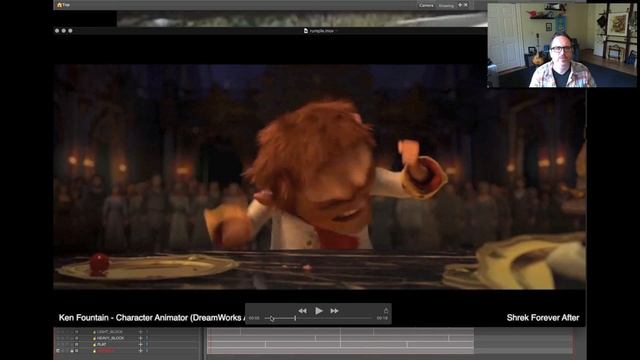Play the rumple.mov video
640x360 pixels.
[x=319, y=311]
